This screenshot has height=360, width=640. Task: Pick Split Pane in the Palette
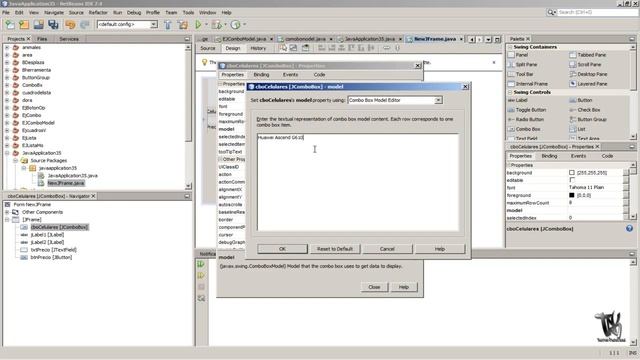526,64
